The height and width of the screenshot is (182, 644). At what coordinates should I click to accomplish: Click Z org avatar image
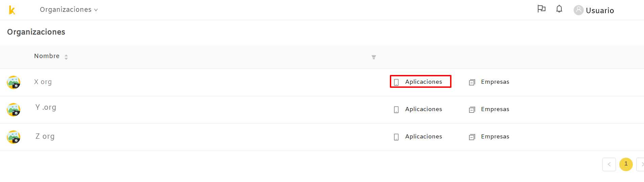14,137
